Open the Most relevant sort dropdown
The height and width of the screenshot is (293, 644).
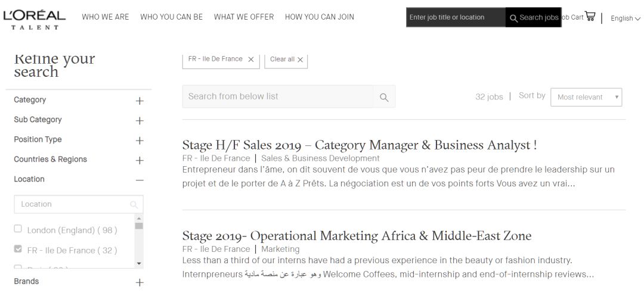click(586, 97)
